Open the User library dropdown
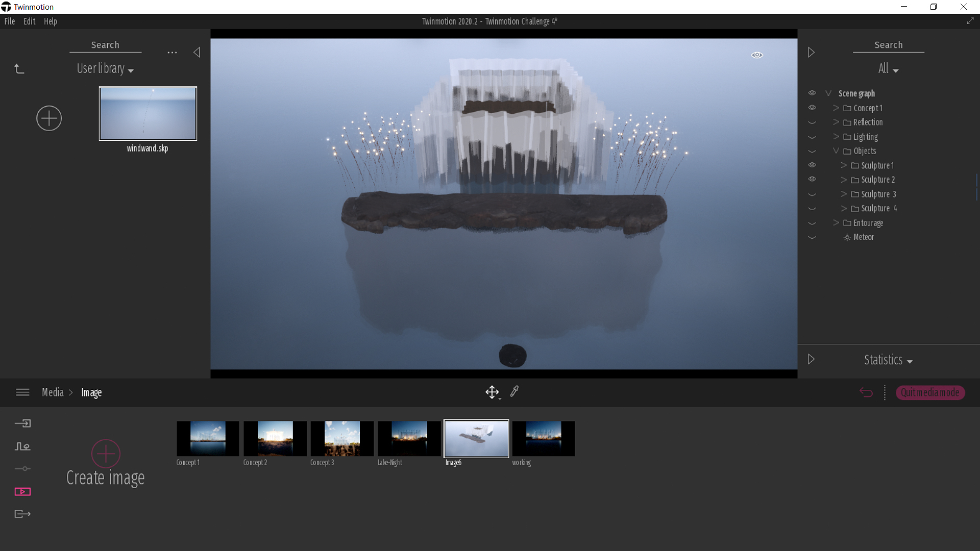Screen dimensions: 980x551 tap(105, 69)
